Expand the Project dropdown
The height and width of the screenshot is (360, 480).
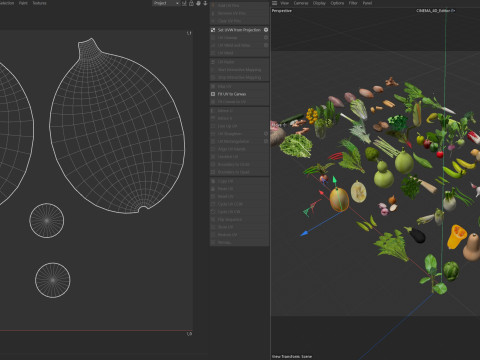coord(166,3)
